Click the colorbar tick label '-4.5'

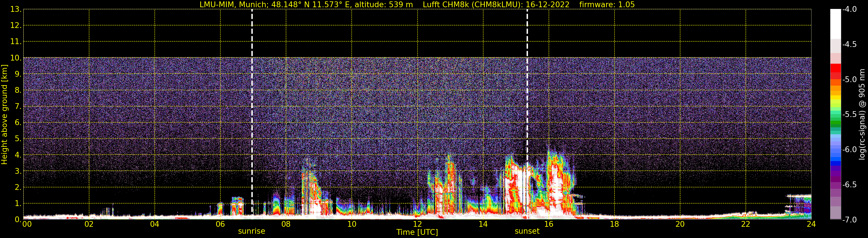point(850,44)
